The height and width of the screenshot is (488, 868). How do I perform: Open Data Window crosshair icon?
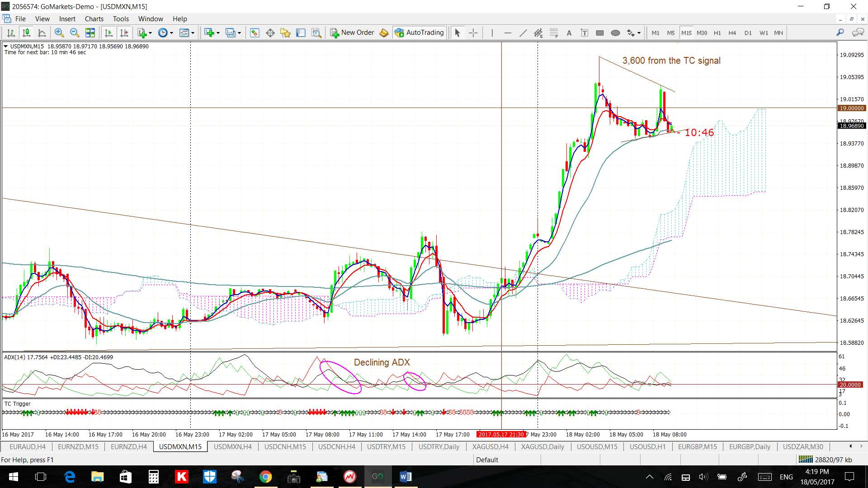[270, 33]
